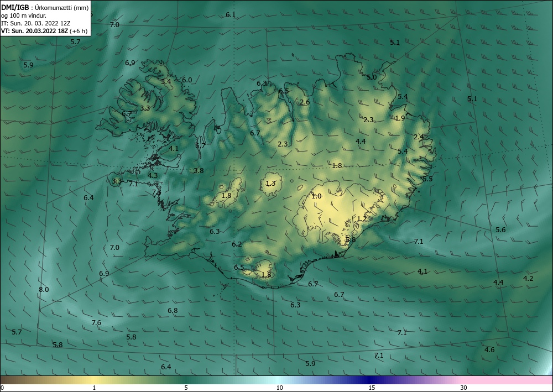553x392 pixels.
Task: Click the '1.3' value on Hofsjökull glacier
Action: (270, 184)
